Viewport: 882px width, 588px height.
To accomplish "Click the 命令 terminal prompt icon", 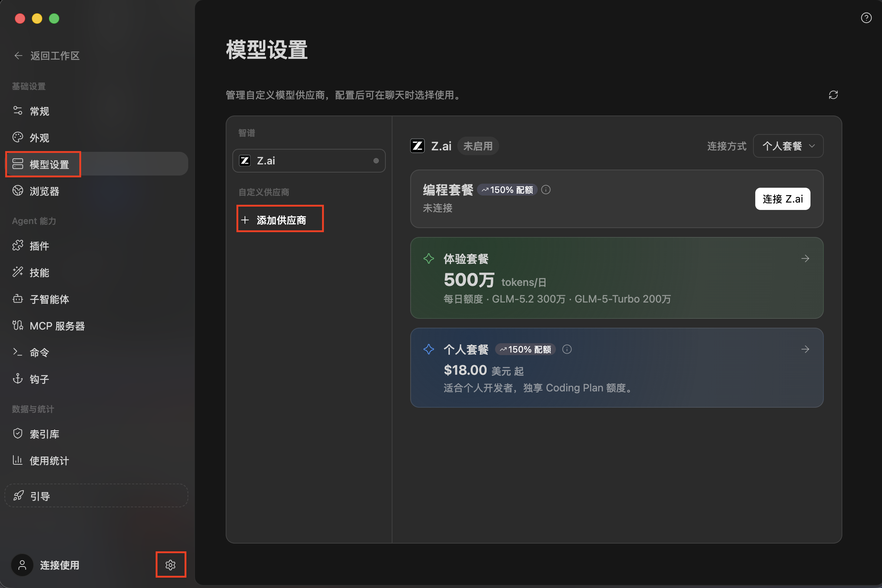I will tap(18, 352).
